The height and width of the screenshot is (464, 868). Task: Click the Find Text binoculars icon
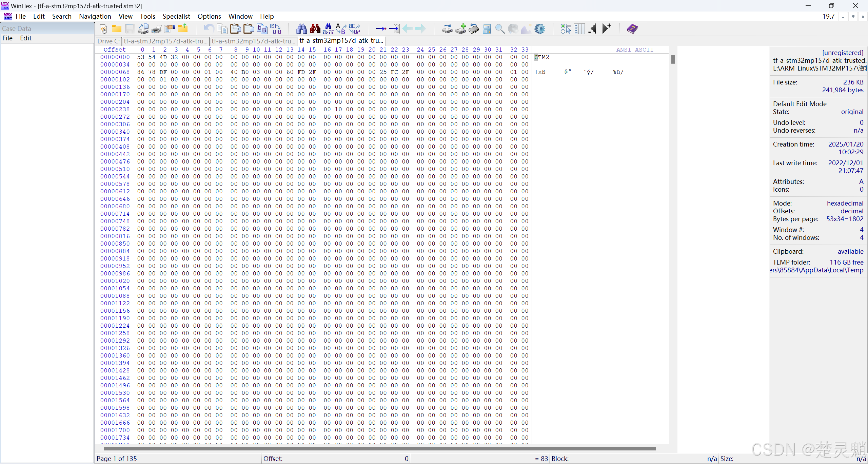coord(301,29)
